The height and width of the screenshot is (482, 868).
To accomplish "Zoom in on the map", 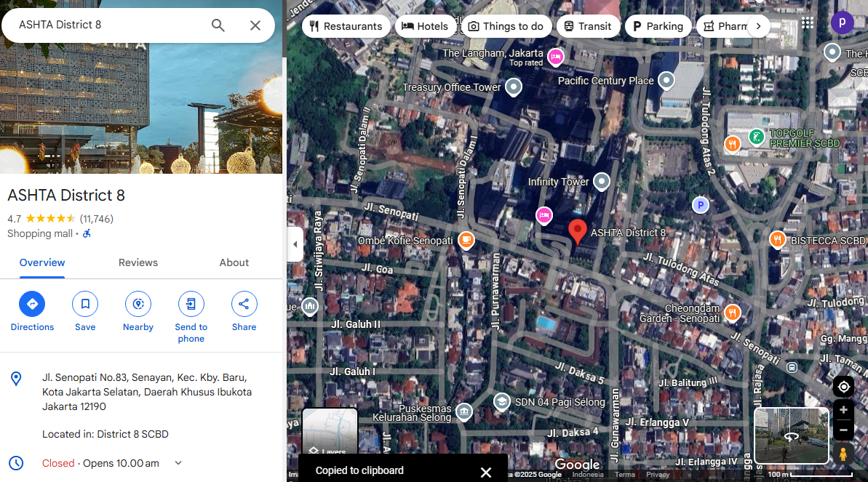I will 844,410.
